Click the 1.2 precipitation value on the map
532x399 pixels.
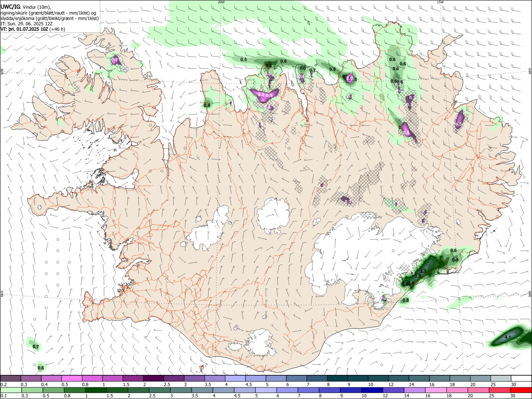coord(384,300)
